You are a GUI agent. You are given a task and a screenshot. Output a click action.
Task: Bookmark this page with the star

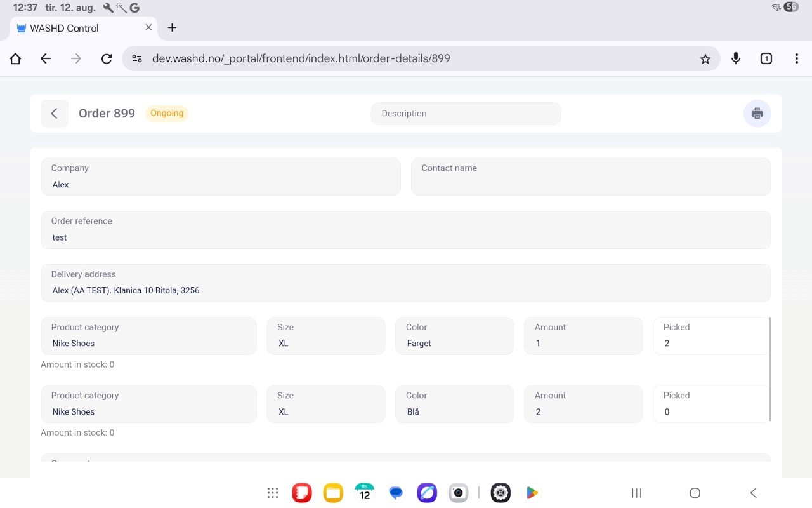coord(705,58)
